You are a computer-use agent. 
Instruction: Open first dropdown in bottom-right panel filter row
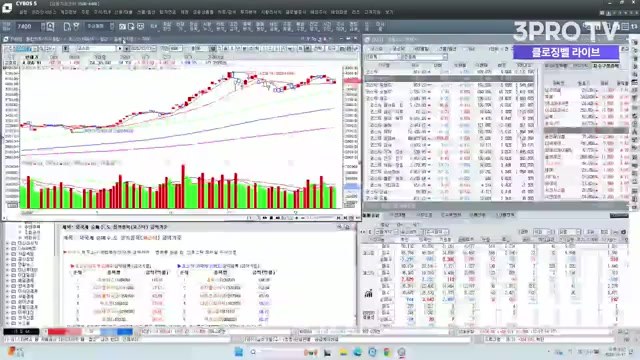386,232
